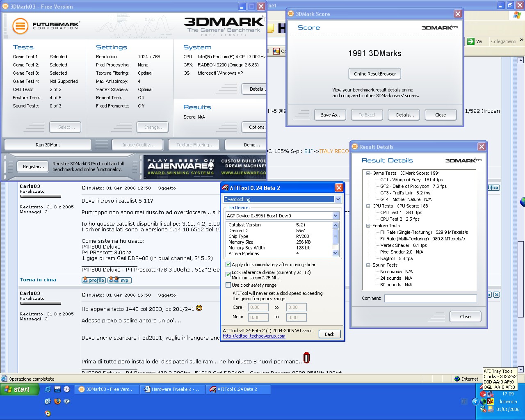Click the ATITool title bar icon
Viewport: 525px width, 420px height.
click(x=225, y=188)
